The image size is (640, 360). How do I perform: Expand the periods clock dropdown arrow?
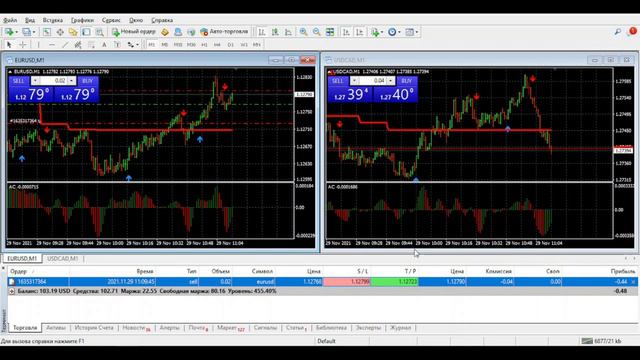pos(399,32)
